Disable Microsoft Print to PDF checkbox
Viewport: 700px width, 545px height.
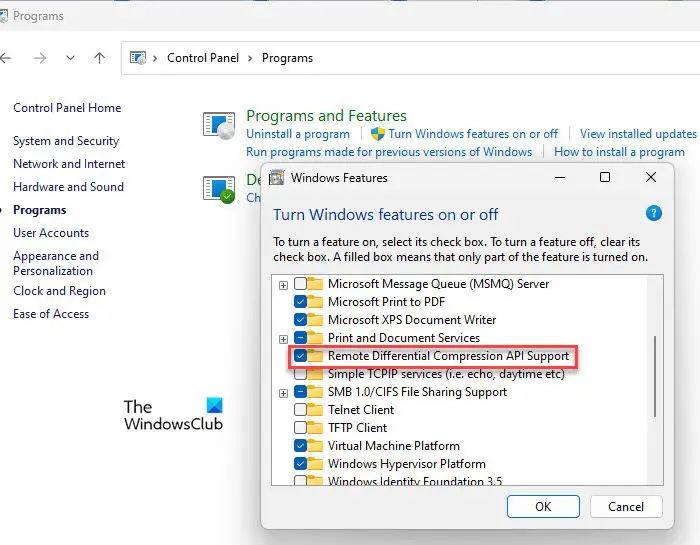pyautogui.click(x=300, y=302)
